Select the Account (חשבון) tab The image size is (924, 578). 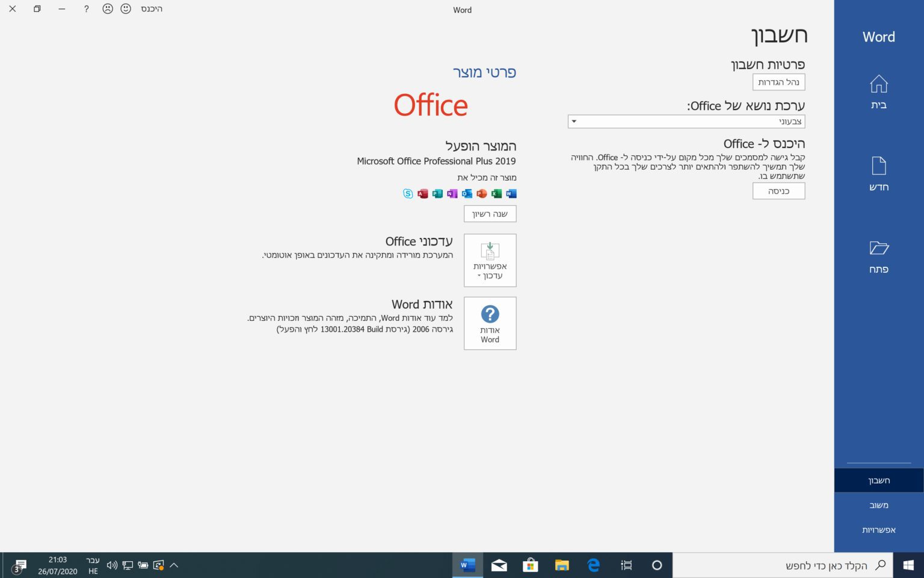click(878, 480)
